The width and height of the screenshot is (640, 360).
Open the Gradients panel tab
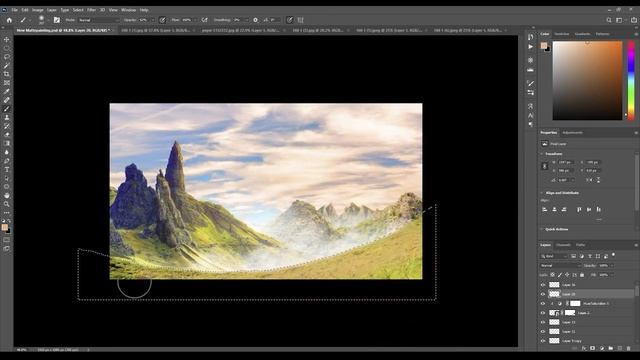tap(582, 34)
